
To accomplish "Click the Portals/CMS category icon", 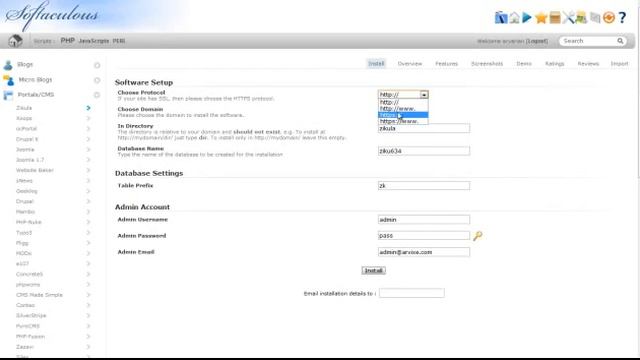I will point(8,95).
